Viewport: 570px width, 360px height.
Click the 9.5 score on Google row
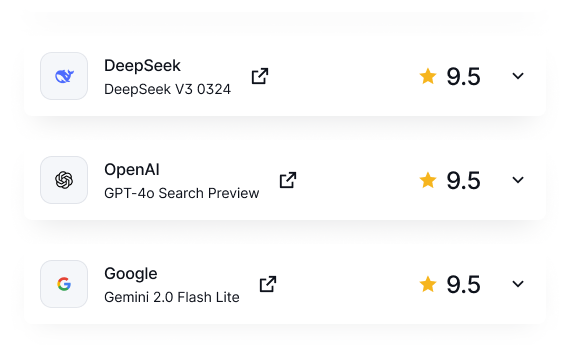coord(463,284)
